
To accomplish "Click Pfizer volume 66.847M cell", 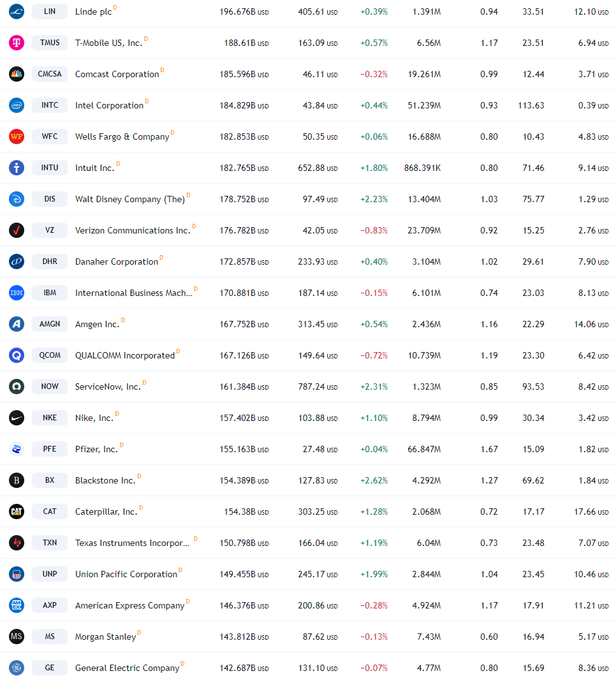I will 424,449.
